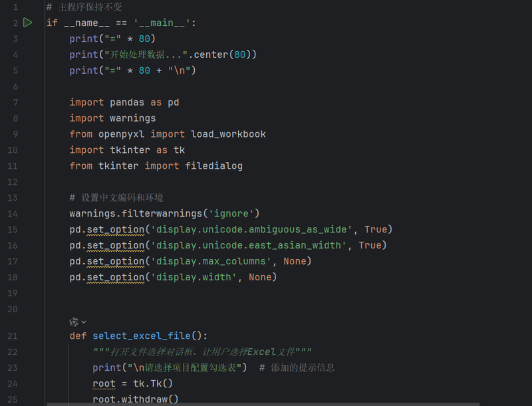Click the "\n" string on line 5
The image size is (532, 406).
179,70
